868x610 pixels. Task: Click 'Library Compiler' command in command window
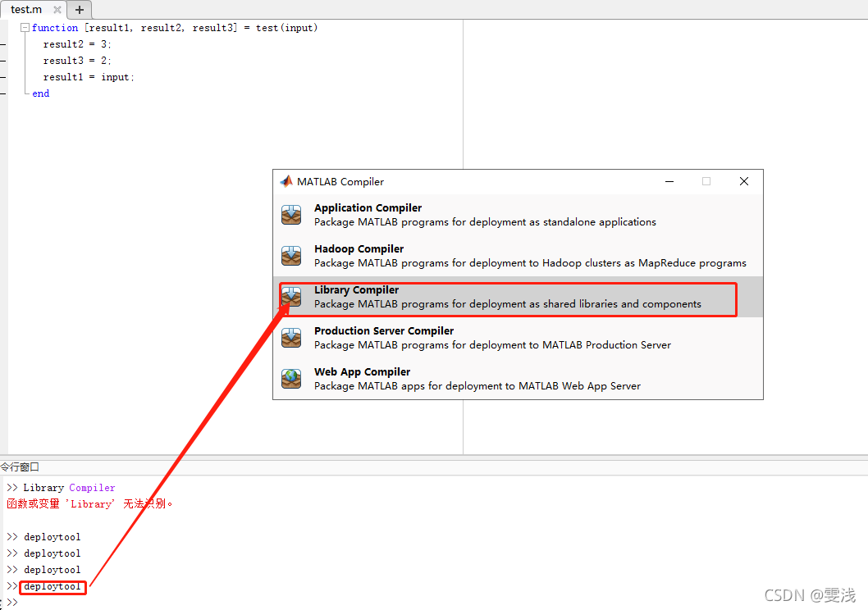pyautogui.click(x=69, y=488)
